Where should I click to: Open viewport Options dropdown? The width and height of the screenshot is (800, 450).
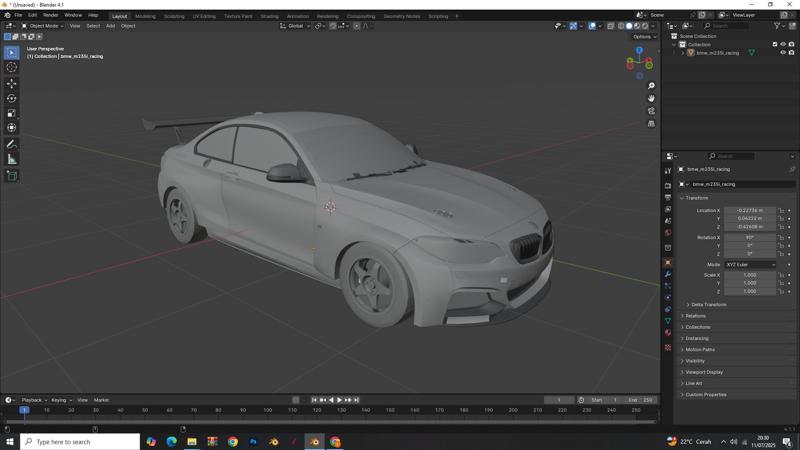644,37
